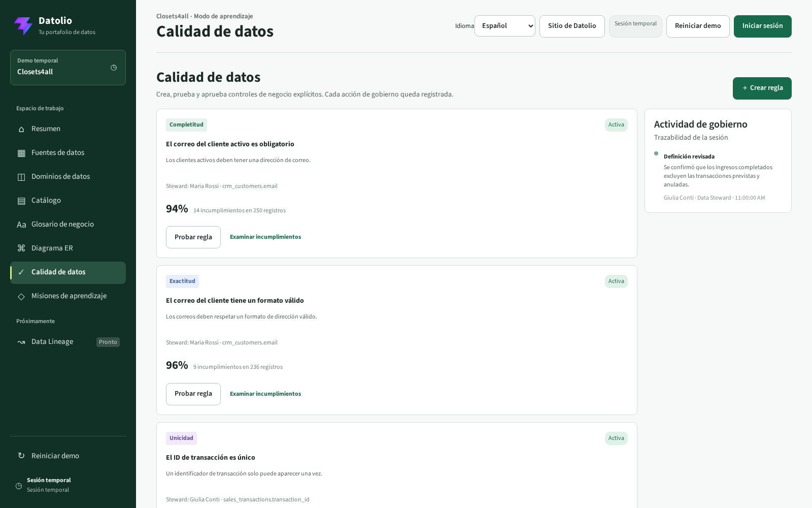This screenshot has height=508, width=812.
Task: Click the Exactitud tag
Action: pyautogui.click(x=182, y=281)
